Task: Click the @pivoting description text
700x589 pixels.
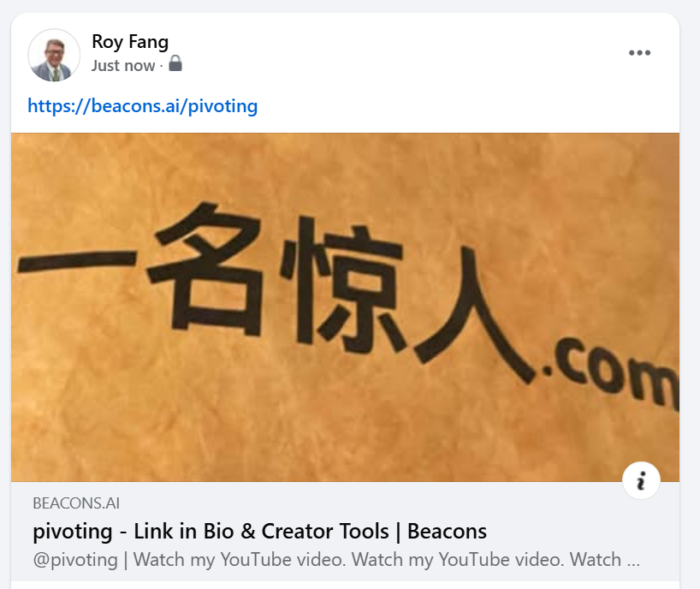Action: point(336,560)
